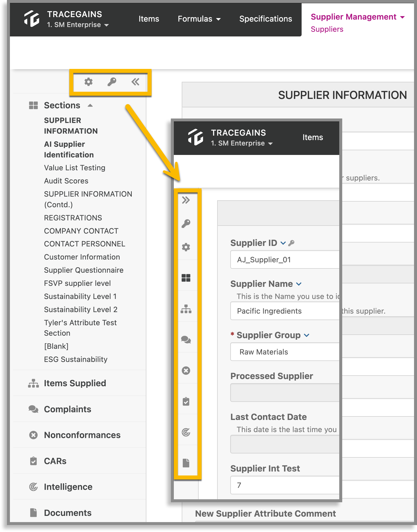This screenshot has width=417, height=532.
Task: Open the Documents file icon in collapsed sidebar
Action: point(186,463)
